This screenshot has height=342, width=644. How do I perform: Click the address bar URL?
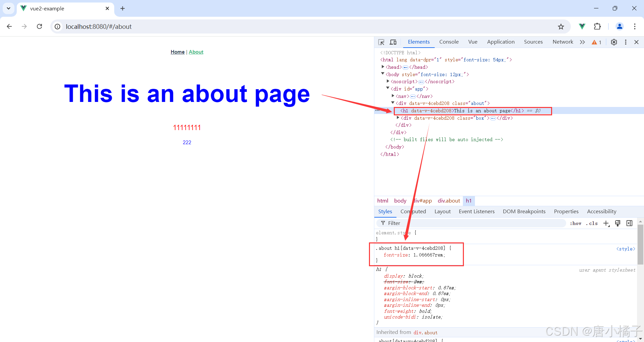tap(99, 26)
